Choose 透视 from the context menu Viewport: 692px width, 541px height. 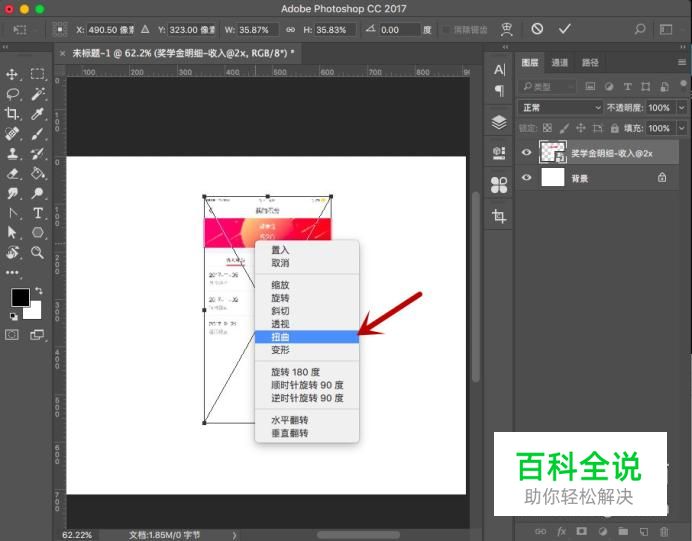point(307,324)
